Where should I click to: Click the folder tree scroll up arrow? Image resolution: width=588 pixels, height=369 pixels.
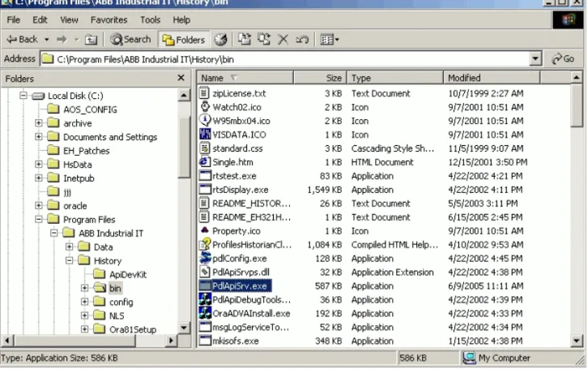pos(184,96)
